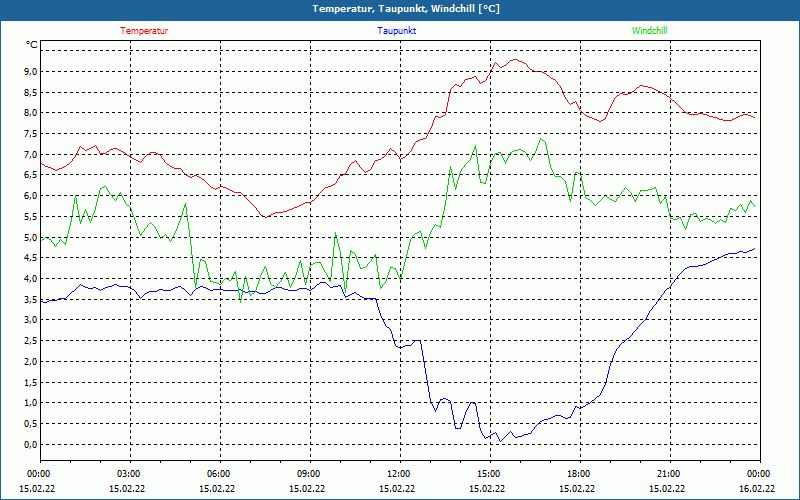Screen dimensions: 800x500
Task: Click the 3,5 y-axis value
Action: pos(31,299)
